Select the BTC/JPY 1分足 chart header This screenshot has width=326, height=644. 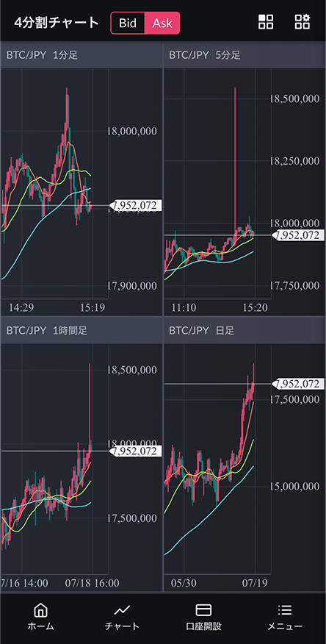[81, 55]
